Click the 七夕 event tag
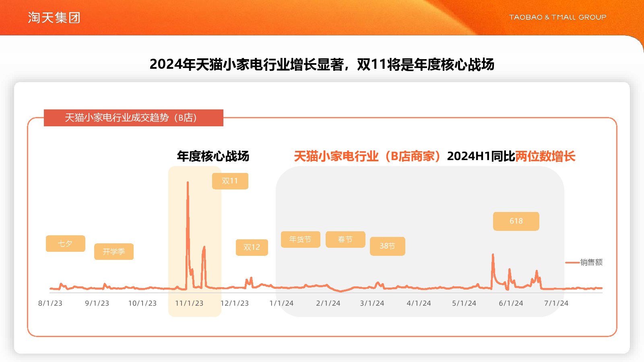644x362 pixels. [66, 244]
